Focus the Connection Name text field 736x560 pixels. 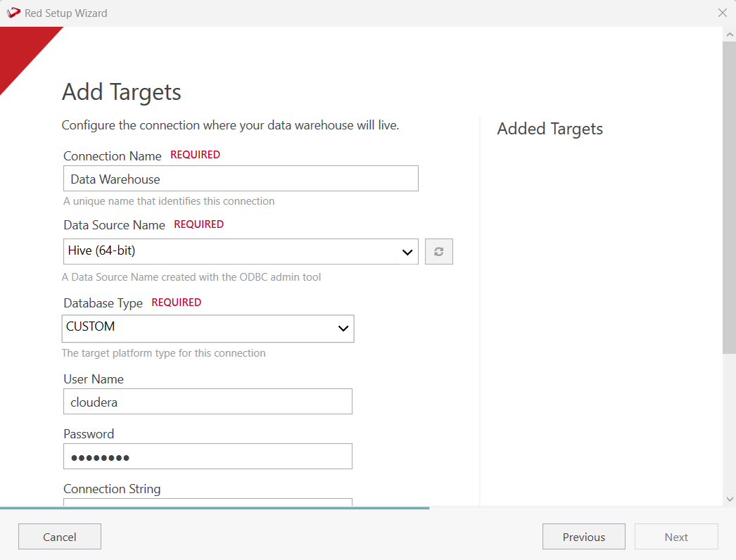pyautogui.click(x=241, y=179)
